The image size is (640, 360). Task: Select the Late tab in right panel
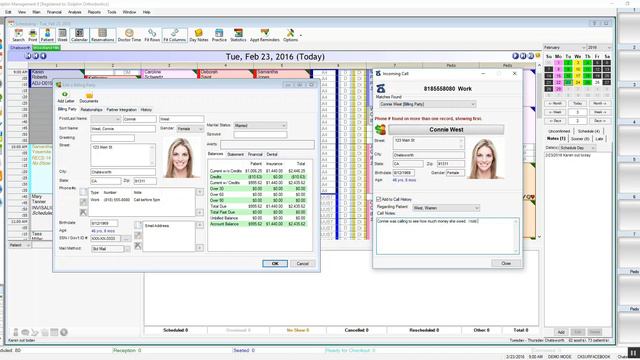[599, 139]
